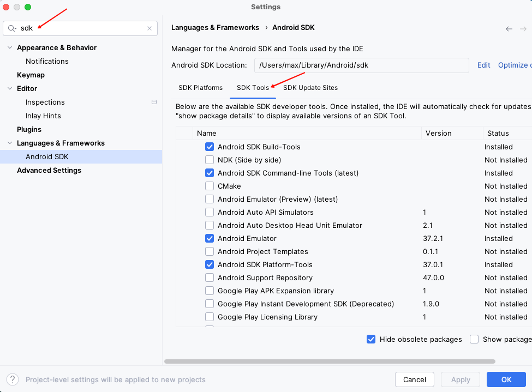Click the Edit link for SDK location
532x392 pixels.
tap(483, 65)
